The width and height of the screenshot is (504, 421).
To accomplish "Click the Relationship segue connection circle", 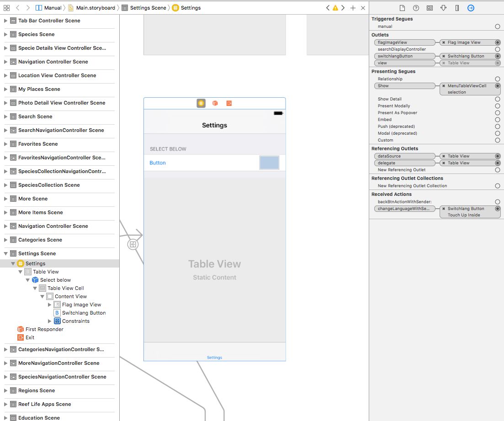I will (x=498, y=79).
